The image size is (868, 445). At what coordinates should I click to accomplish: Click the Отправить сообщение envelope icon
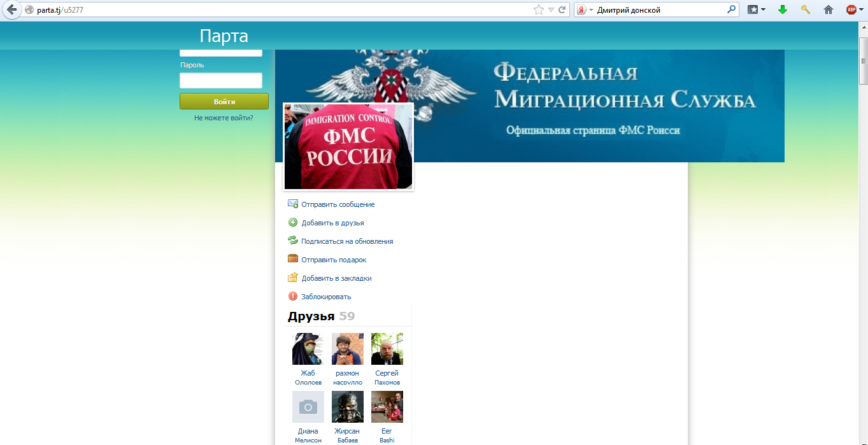[x=293, y=204]
